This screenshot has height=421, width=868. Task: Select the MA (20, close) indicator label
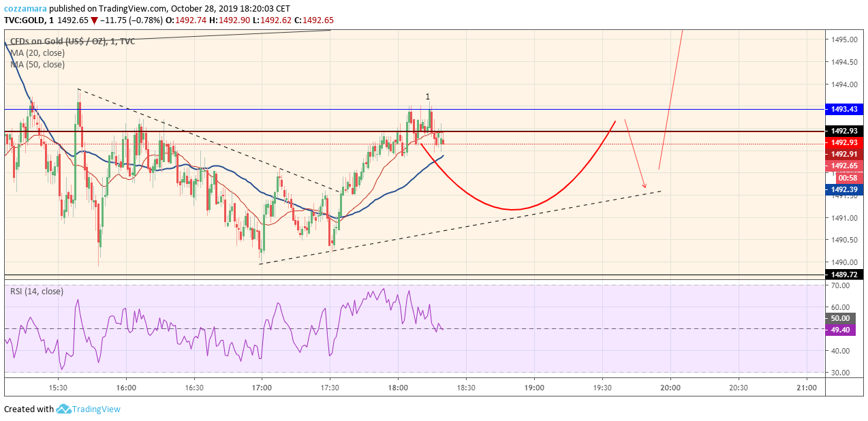point(37,53)
